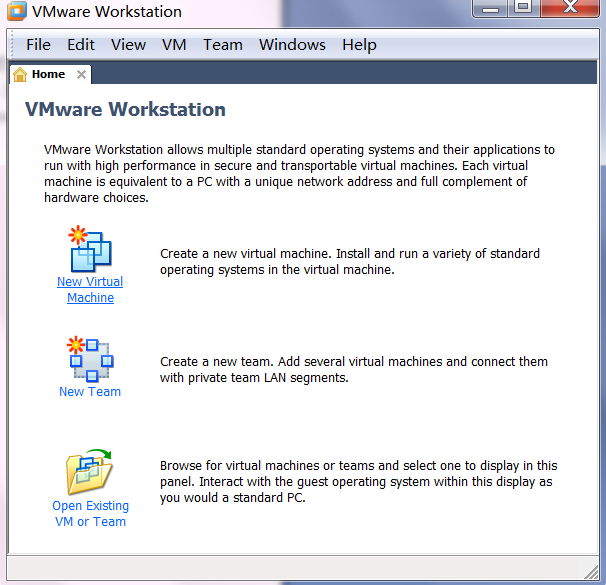Open the View menu
Viewport: 606px width, 585px height.
[128, 45]
